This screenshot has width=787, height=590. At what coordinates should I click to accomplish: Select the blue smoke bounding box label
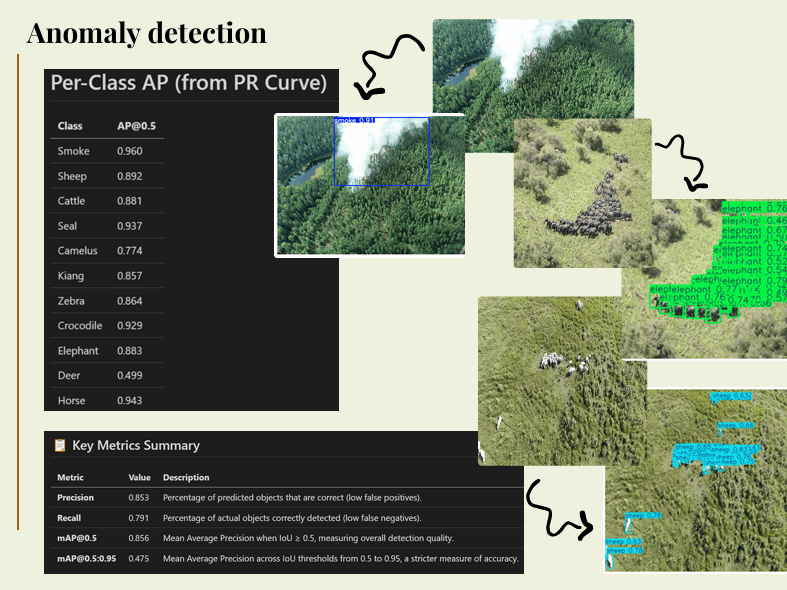355,121
